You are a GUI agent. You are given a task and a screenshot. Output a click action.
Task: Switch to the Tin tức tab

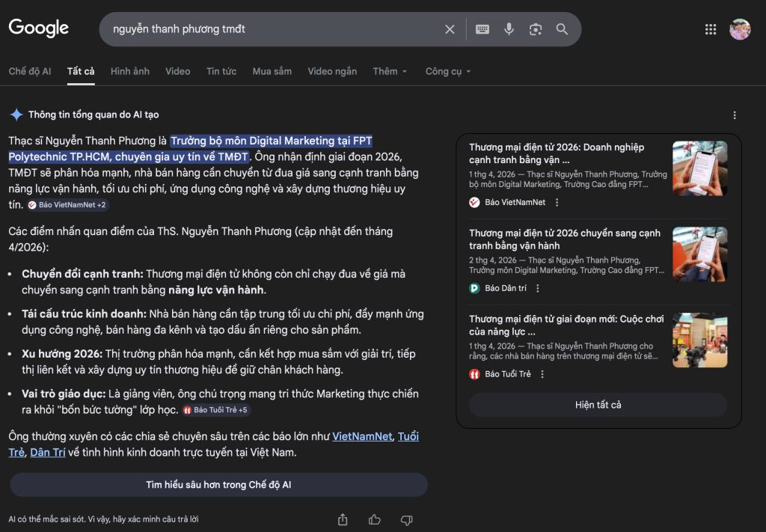point(221,71)
